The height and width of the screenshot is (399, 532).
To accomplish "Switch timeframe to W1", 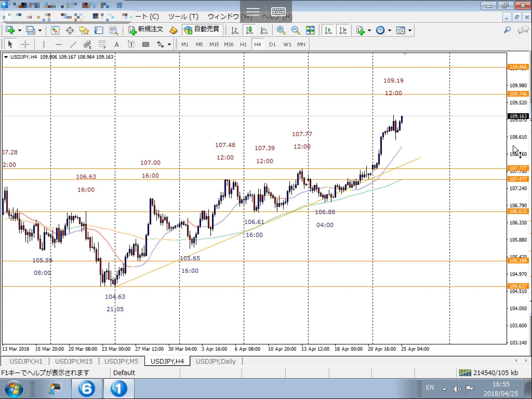I will (287, 44).
